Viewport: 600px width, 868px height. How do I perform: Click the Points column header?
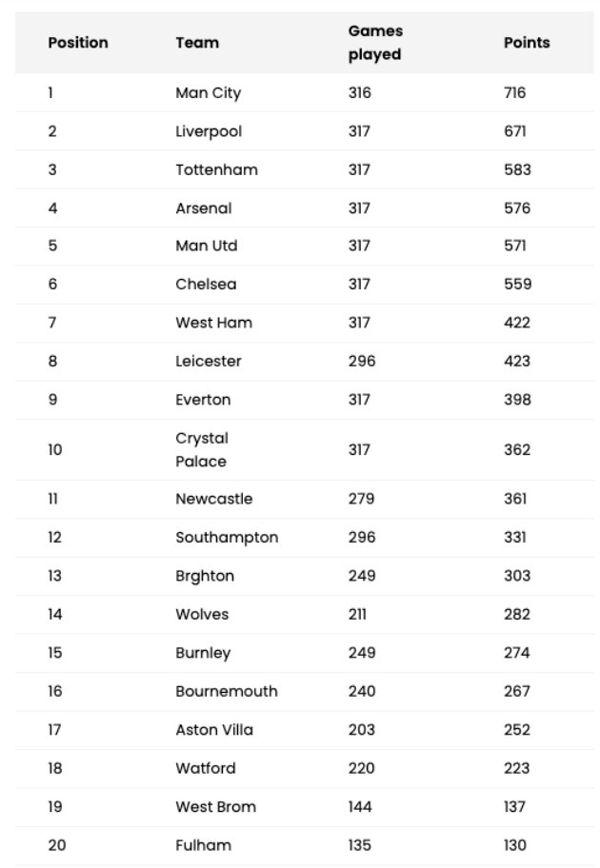tap(527, 43)
